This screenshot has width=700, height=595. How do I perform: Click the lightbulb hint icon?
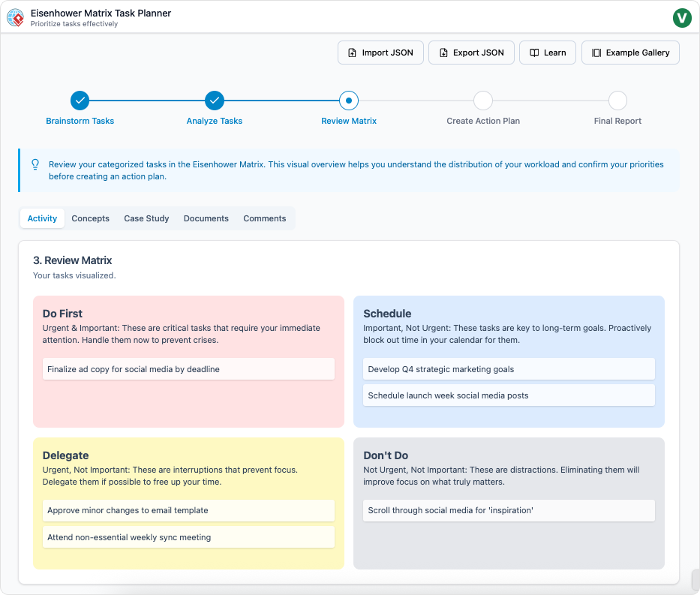click(x=35, y=164)
